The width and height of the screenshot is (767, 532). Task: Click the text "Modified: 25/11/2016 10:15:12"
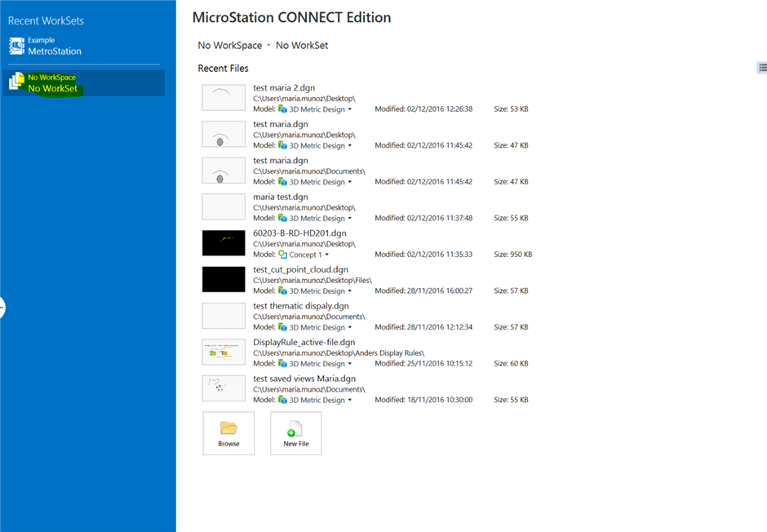423,363
